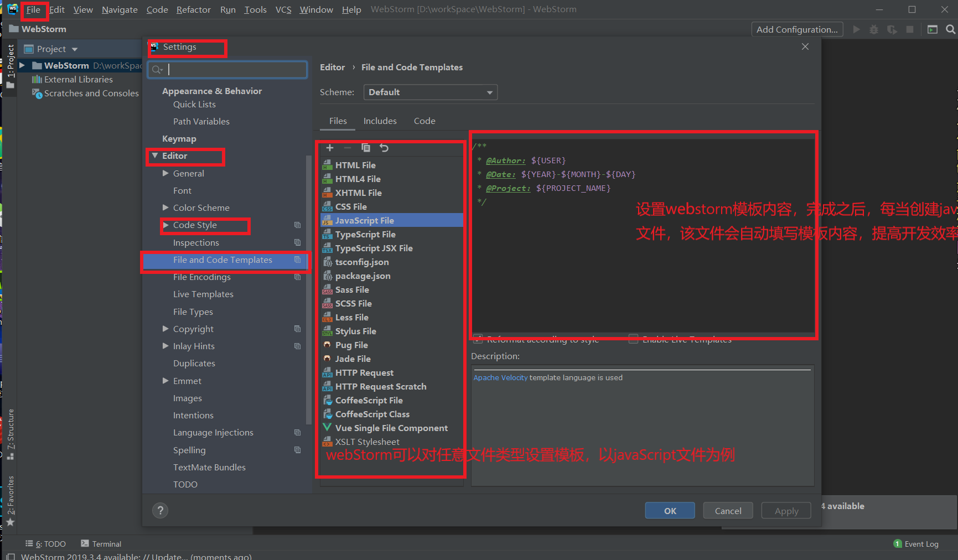Expand the General settings node
Screen dimensions: 958x560
tap(165, 173)
